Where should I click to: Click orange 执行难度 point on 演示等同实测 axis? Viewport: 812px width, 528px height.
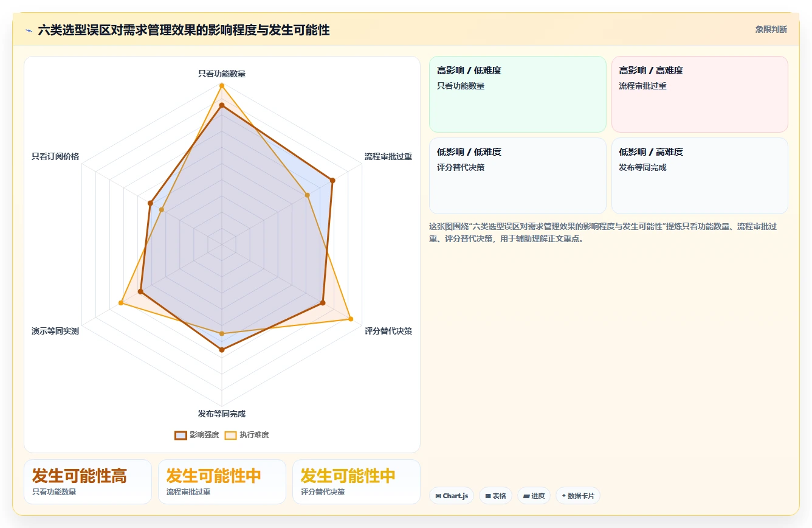coord(121,303)
